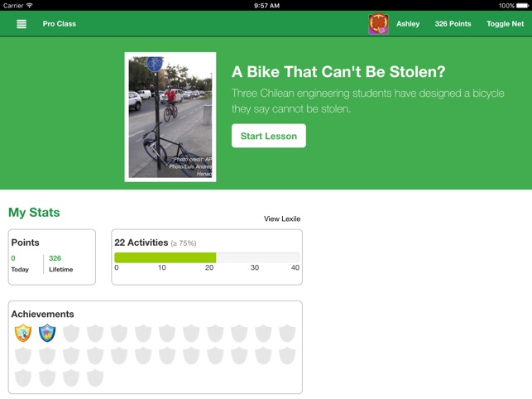Screen dimensions: 532x399
Task: Click the first earned gold achievement badge
Action: pyautogui.click(x=23, y=333)
